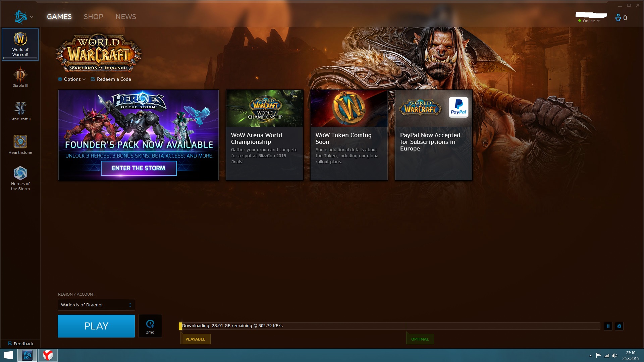Open the friends list icon

621,17
